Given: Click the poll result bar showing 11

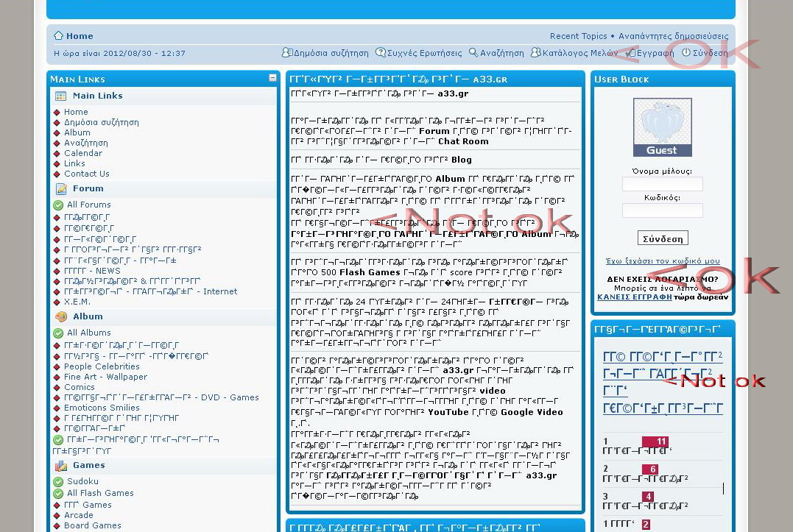Looking at the screenshot, I should tap(655, 441).
